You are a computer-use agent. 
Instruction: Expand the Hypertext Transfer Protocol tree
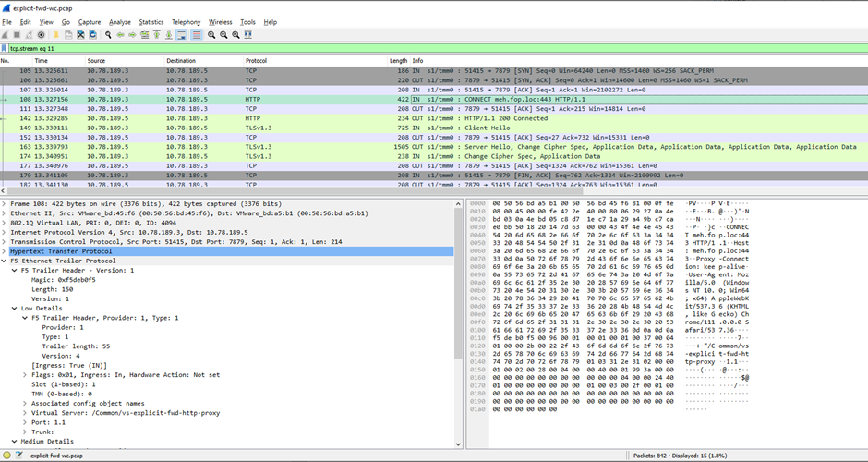(x=5, y=251)
